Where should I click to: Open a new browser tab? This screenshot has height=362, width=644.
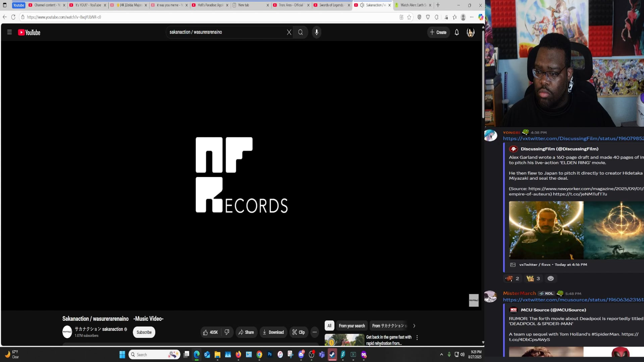pyautogui.click(x=438, y=5)
